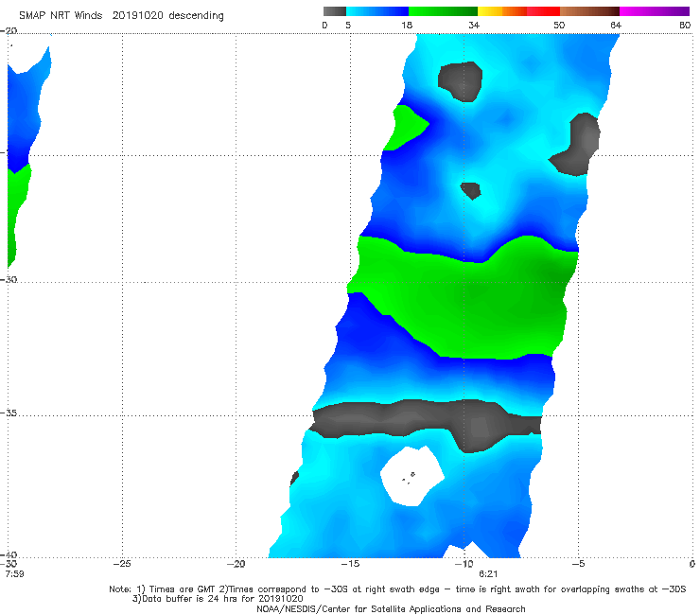This screenshot has width=700, height=615.
Task: Pick the gray 0-5 segment of the color bar
Action: 335,11
